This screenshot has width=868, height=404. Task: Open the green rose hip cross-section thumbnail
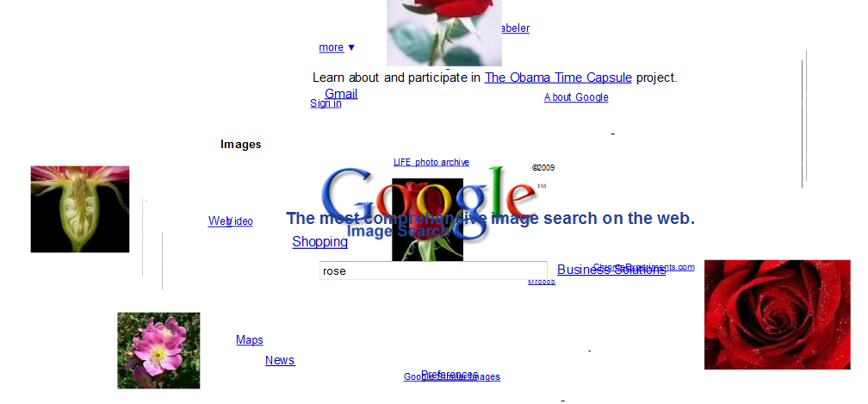pyautogui.click(x=80, y=209)
